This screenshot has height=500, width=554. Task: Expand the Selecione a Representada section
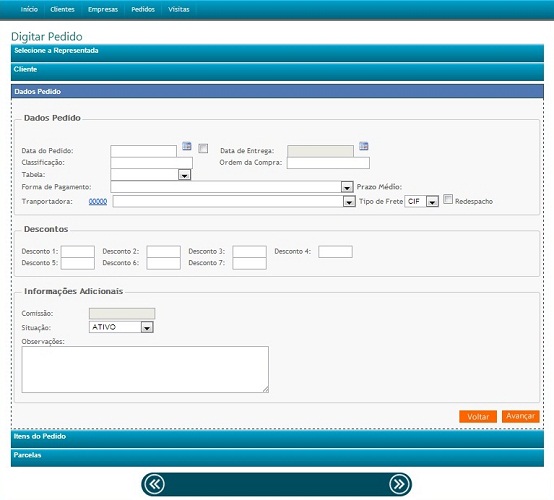point(277,53)
